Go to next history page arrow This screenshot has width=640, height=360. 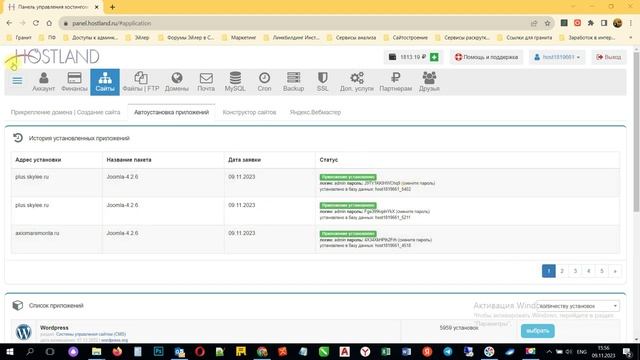pos(615,271)
